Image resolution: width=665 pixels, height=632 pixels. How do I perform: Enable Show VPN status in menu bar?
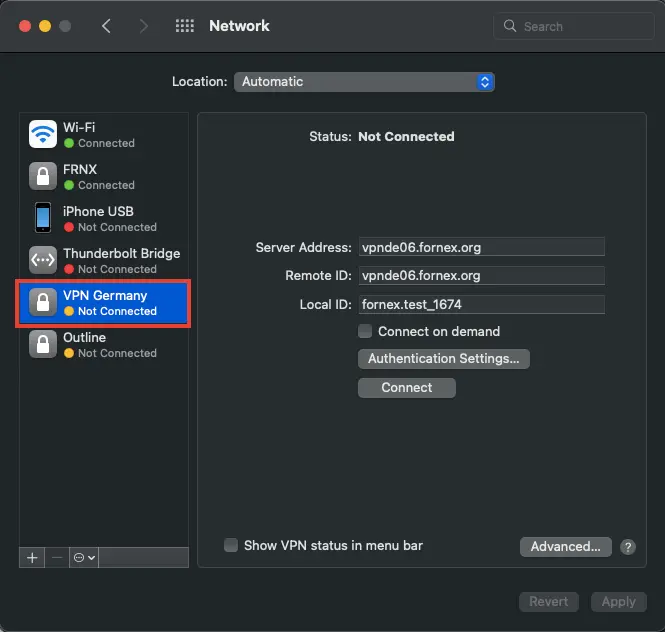coord(231,545)
